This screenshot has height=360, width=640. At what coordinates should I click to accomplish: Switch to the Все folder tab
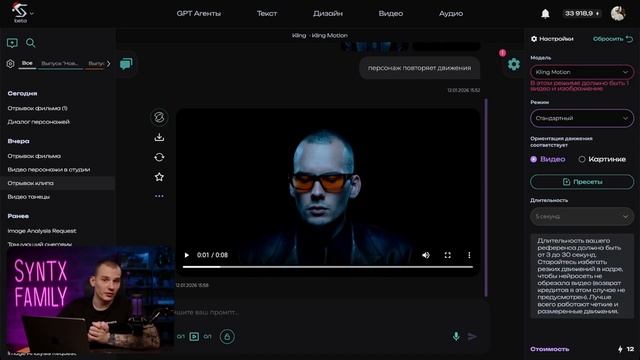27,63
